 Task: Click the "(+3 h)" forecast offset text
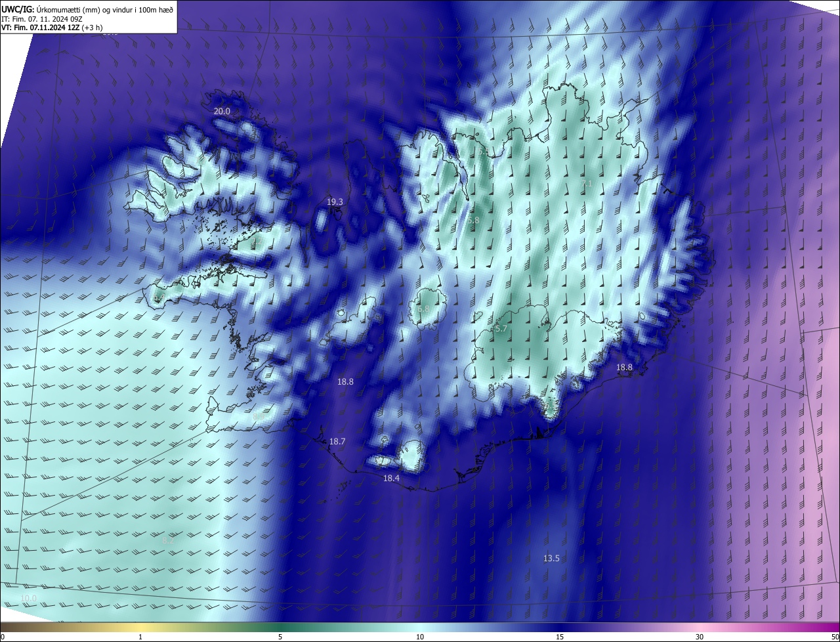(x=93, y=28)
